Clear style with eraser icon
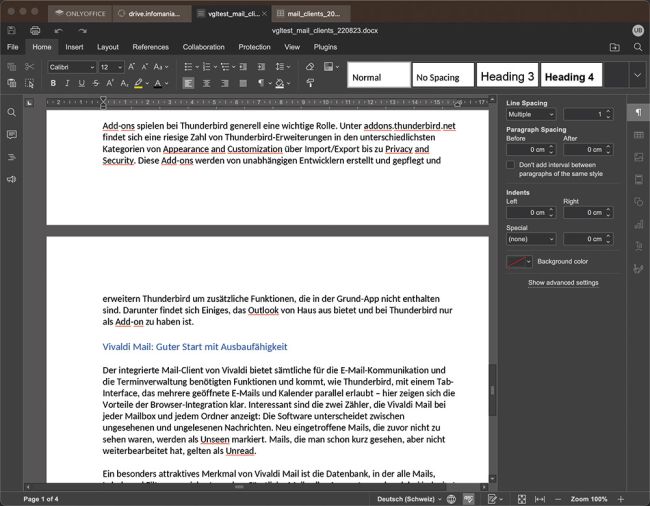 (310, 67)
